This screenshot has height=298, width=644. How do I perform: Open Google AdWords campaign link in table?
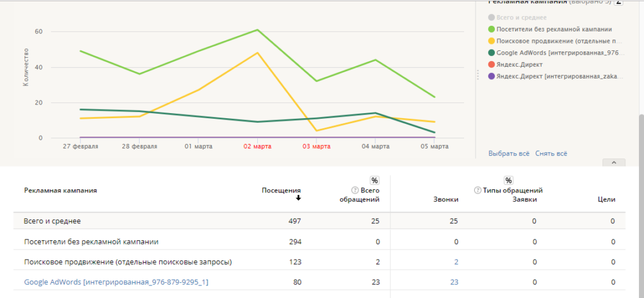[x=116, y=282]
